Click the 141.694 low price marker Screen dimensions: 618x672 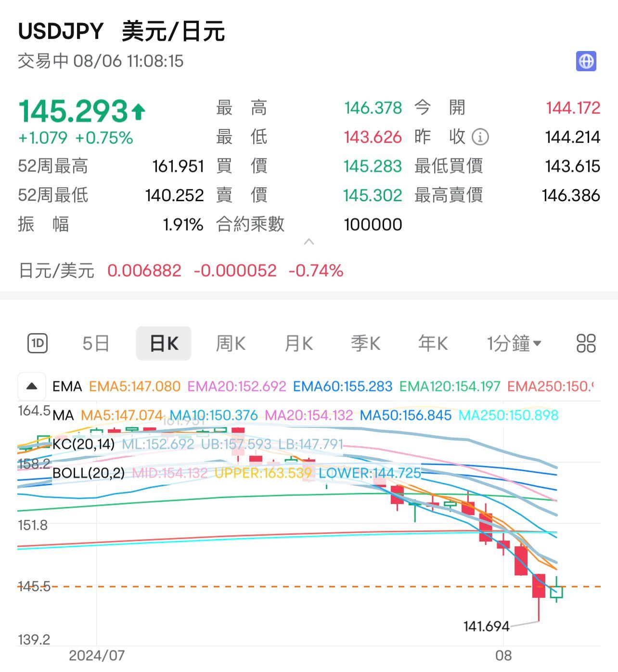click(487, 627)
